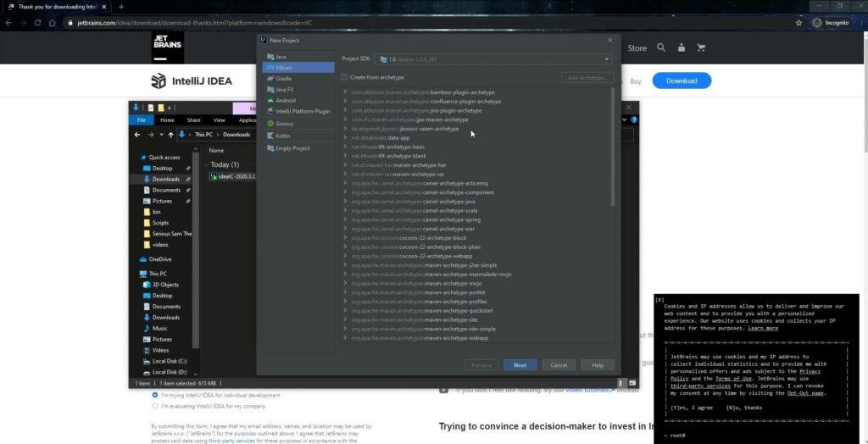Open a new browser tab
Image resolution: width=868 pixels, height=444 pixels.
(x=121, y=7)
